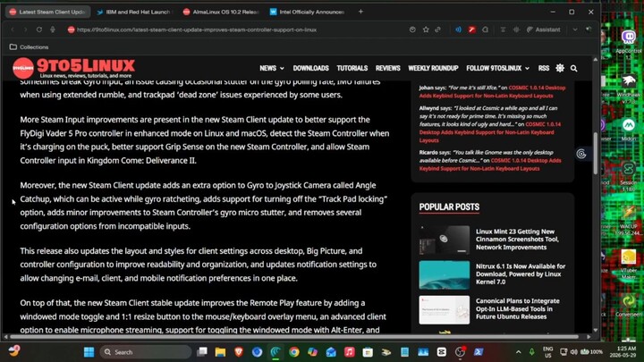Go forward with the browser forward arrow

coord(25,29)
